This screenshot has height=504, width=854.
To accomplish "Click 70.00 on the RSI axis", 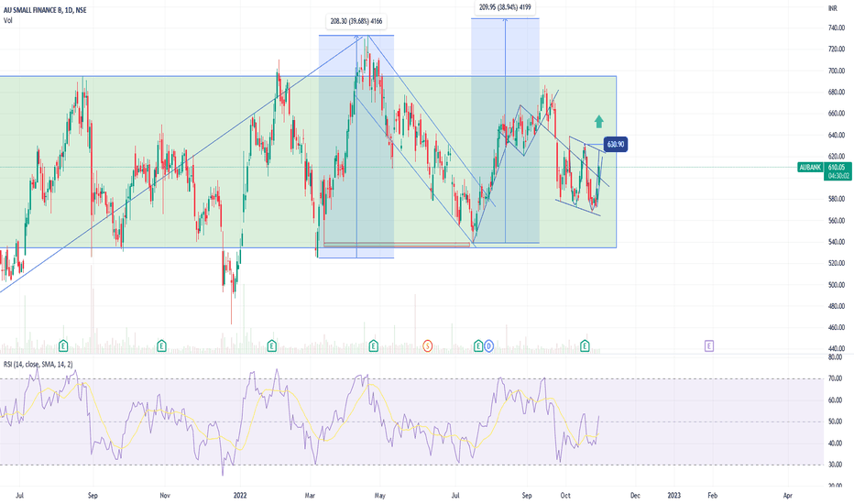I will [835, 378].
